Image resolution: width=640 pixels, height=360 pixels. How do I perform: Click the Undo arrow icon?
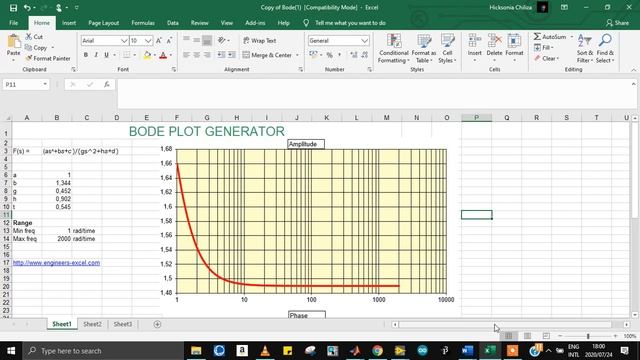[27, 7]
